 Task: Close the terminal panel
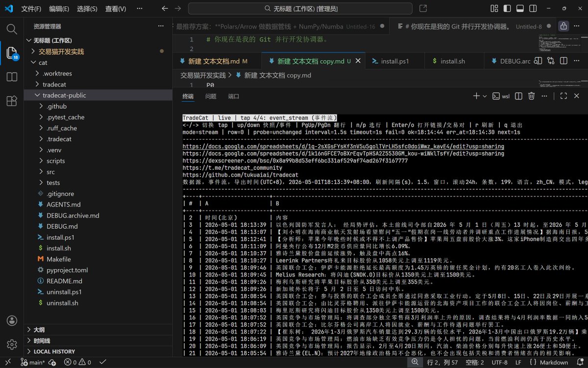[x=577, y=96]
